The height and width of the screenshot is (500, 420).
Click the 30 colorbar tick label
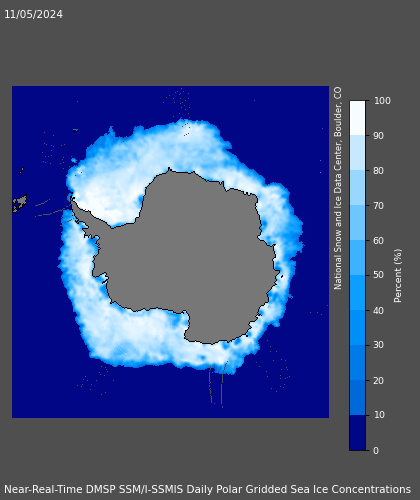378,345
